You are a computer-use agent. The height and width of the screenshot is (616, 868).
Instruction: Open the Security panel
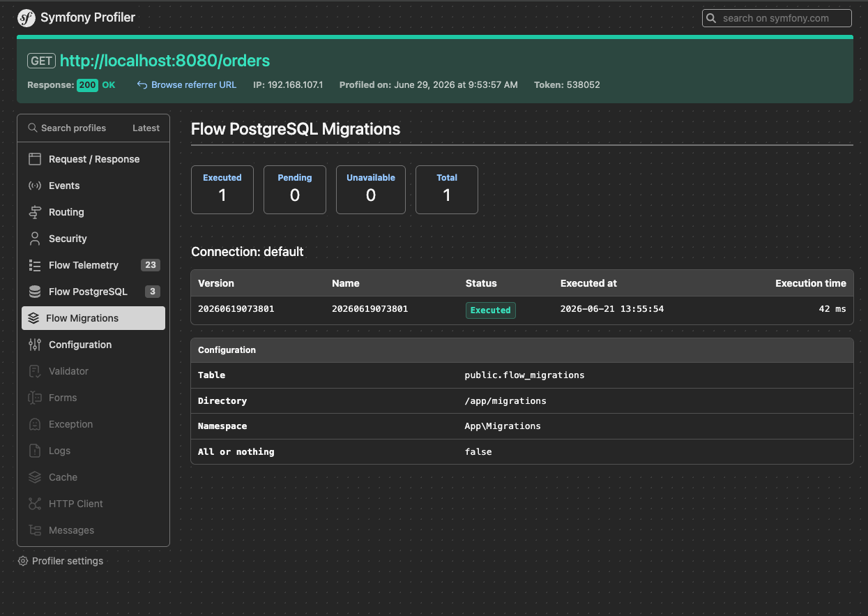pos(93,239)
